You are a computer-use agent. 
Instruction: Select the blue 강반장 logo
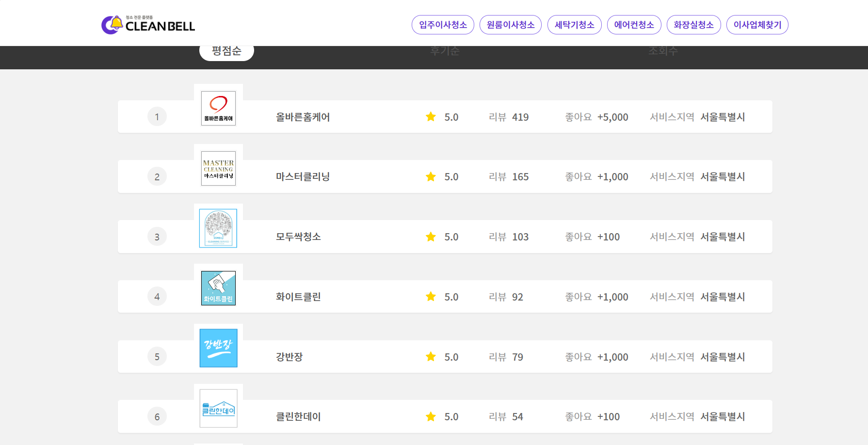(218, 348)
